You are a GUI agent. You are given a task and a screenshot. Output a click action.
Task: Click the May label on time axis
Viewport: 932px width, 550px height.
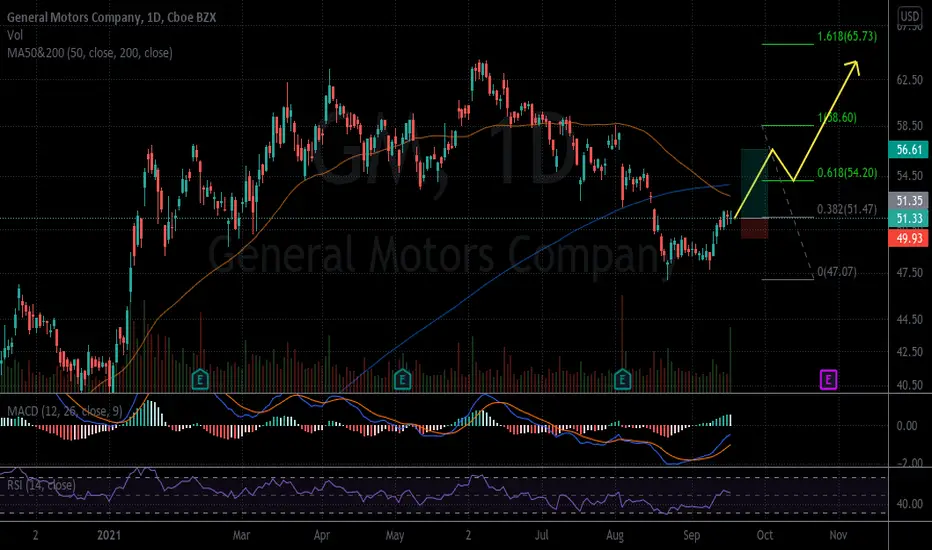(x=395, y=535)
